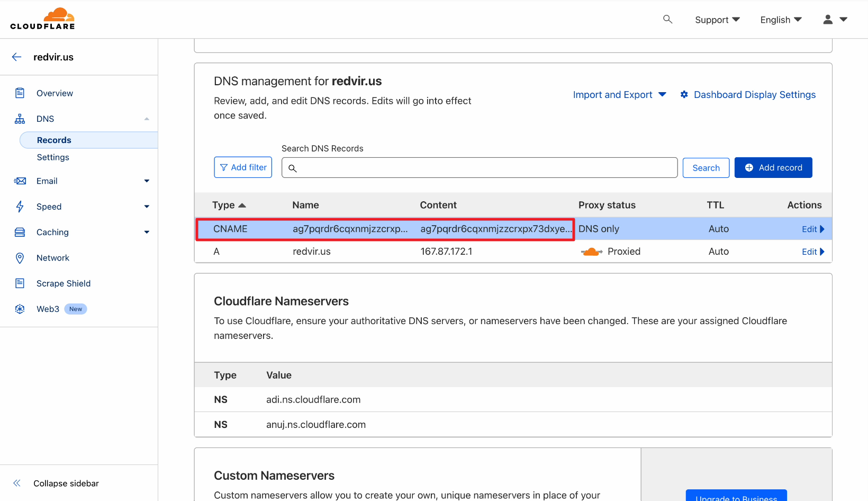868x501 pixels.
Task: Expand the Support dropdown menu
Action: pyautogui.click(x=717, y=20)
